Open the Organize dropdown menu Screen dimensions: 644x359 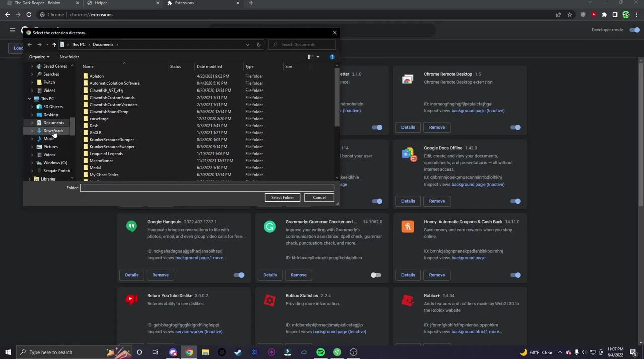point(39,57)
